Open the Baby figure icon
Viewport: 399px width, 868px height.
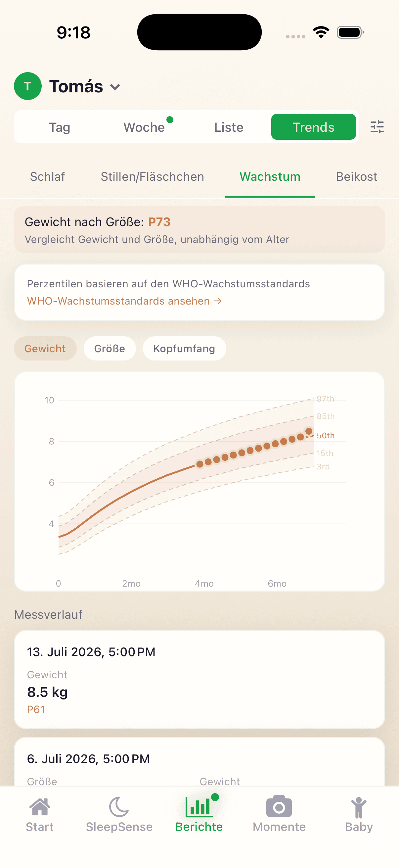[x=359, y=807]
